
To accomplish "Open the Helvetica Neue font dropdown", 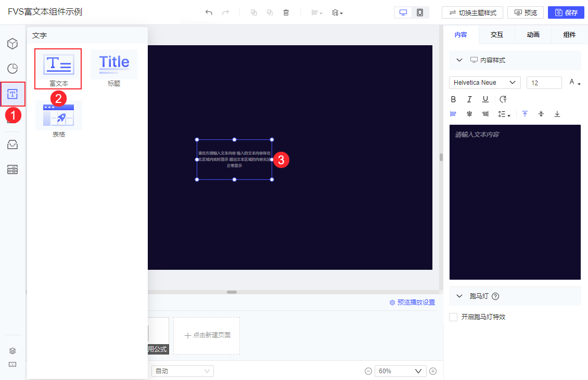I will [485, 83].
